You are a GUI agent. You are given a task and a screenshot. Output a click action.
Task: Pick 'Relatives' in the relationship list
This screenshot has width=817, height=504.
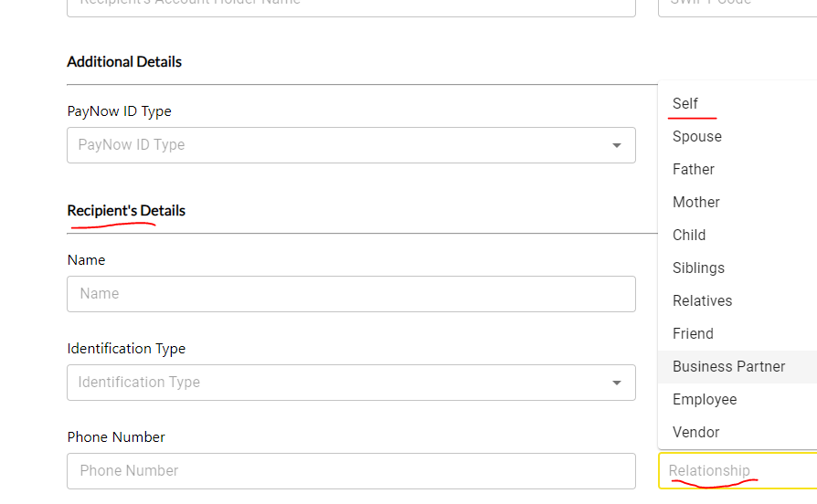click(702, 300)
